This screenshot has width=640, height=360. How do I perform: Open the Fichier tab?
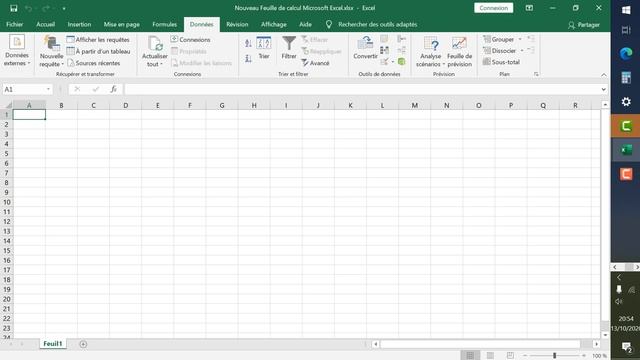click(x=15, y=24)
